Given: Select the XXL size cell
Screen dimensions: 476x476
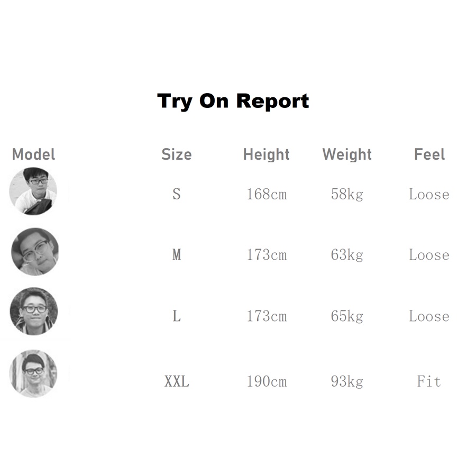Looking at the screenshot, I should point(177,381).
